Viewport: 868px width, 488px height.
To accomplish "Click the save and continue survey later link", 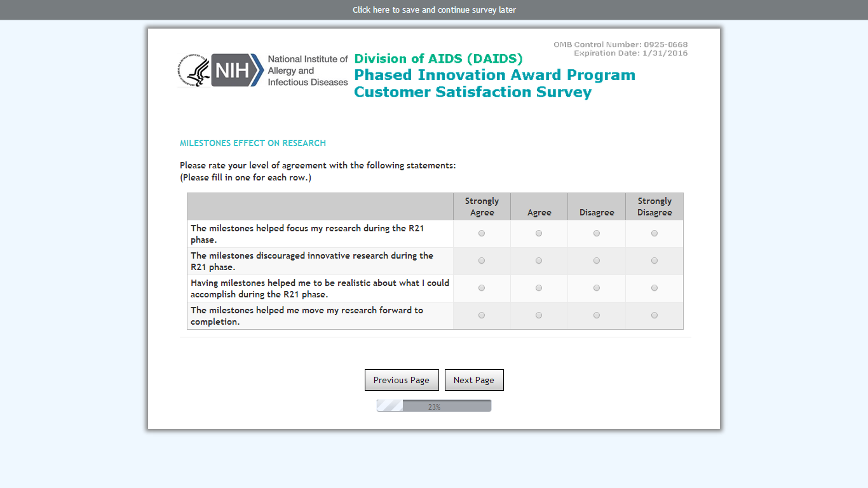I will (434, 10).
